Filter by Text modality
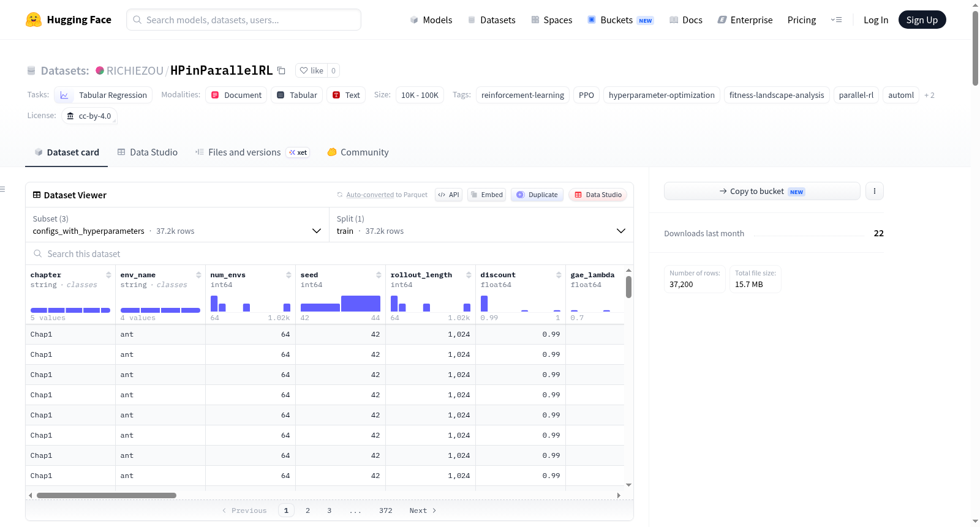Image resolution: width=980 pixels, height=527 pixels. 346,95
